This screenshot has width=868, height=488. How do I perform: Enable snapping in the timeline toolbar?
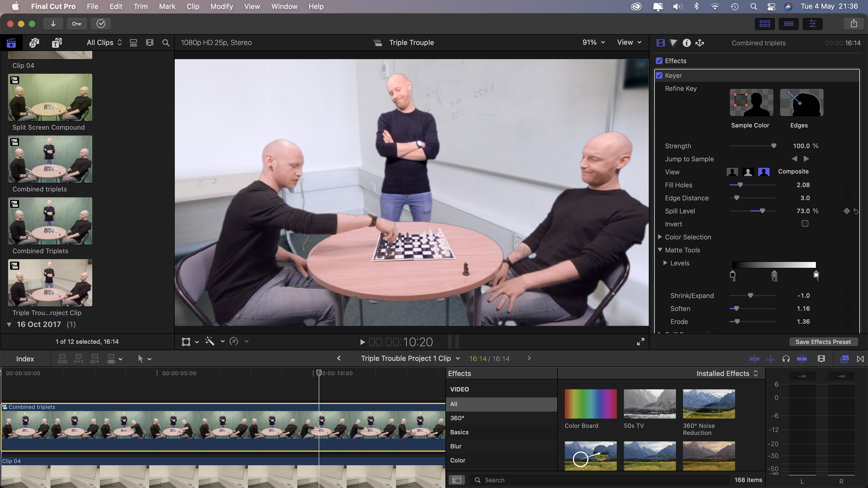click(802, 359)
